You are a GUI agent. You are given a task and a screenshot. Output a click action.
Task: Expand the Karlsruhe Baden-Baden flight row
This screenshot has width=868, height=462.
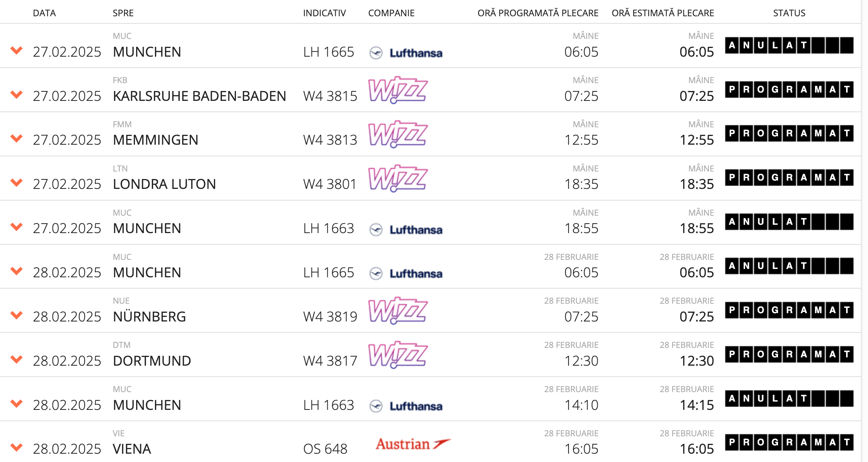click(17, 94)
